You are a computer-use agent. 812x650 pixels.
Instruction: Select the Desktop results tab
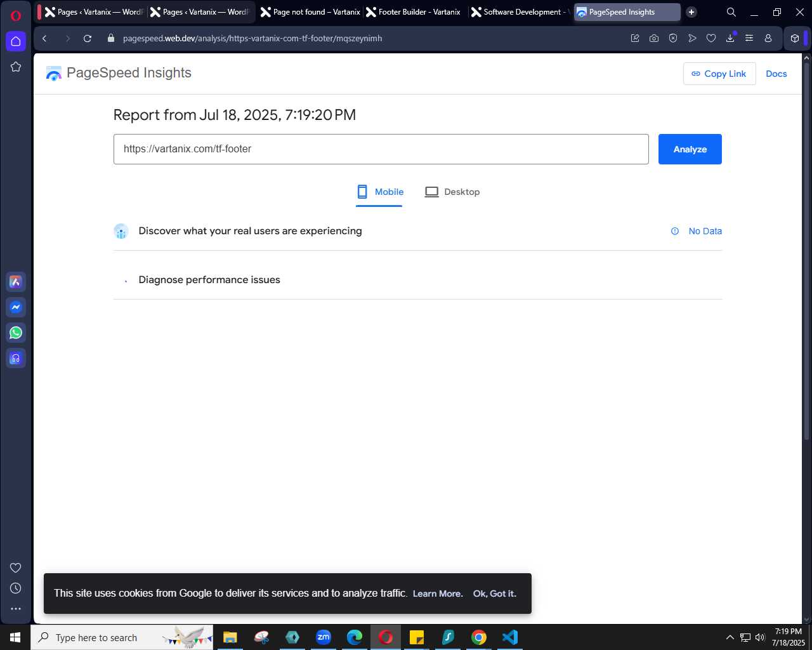452,192
